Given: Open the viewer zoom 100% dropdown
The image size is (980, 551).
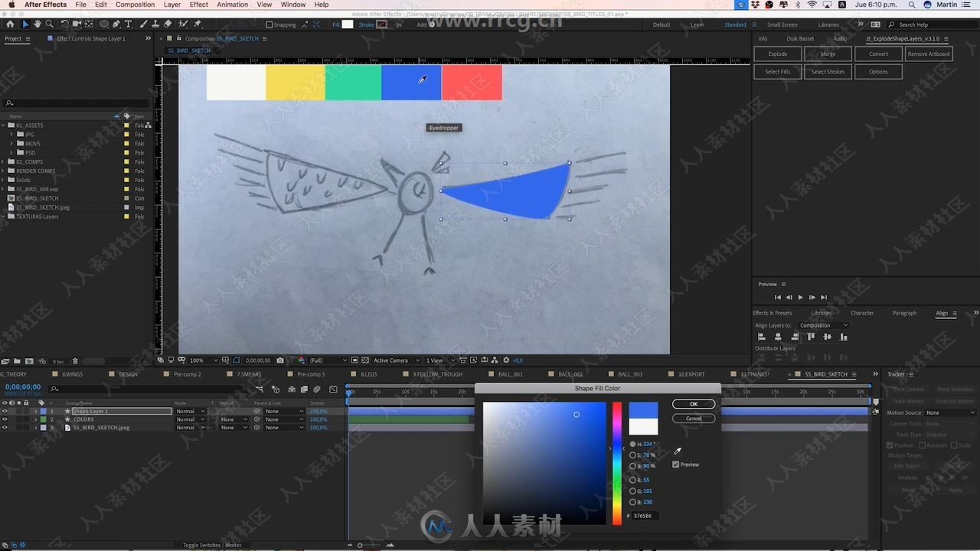Looking at the screenshot, I should coord(202,360).
